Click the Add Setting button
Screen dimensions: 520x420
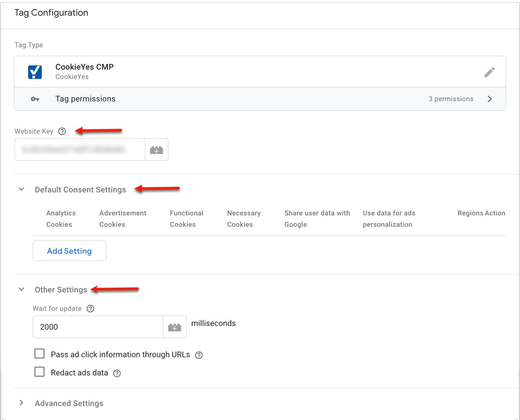pos(69,251)
